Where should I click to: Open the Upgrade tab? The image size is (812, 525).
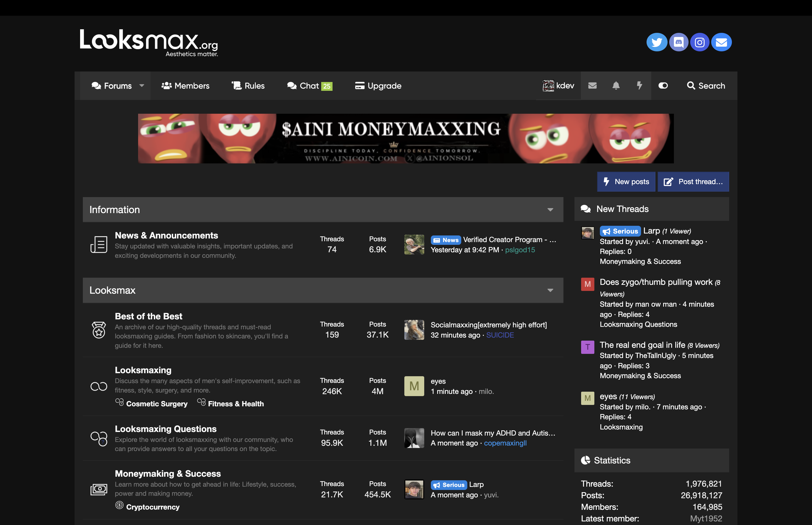(x=378, y=86)
